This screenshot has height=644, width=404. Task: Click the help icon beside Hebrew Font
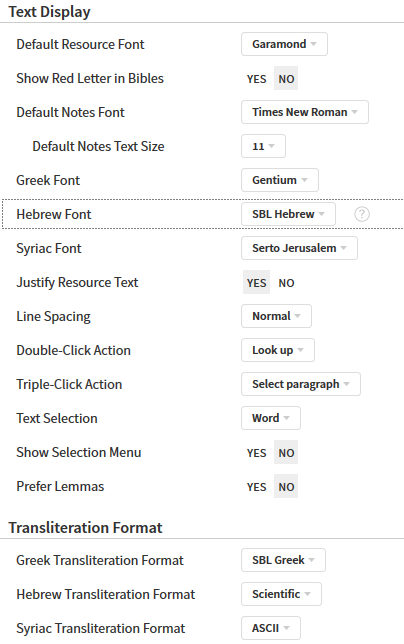click(x=362, y=214)
